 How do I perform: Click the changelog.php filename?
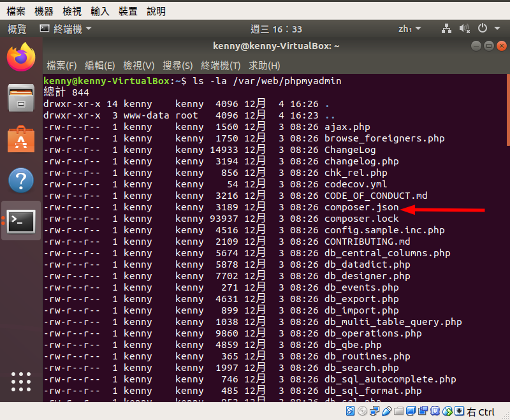[x=361, y=161]
